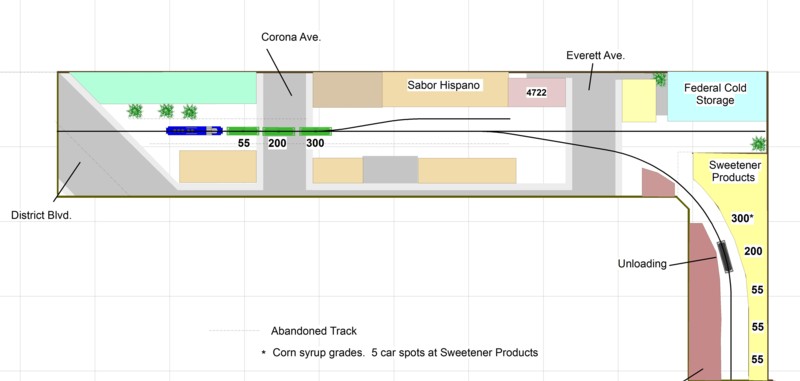
Task: Click the Corona Ave. label
Action: click(x=291, y=37)
